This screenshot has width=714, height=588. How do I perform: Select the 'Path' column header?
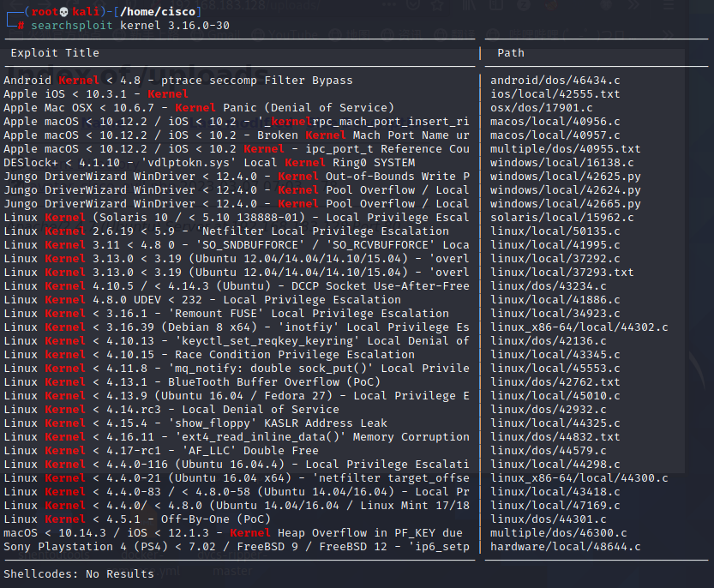(511, 53)
